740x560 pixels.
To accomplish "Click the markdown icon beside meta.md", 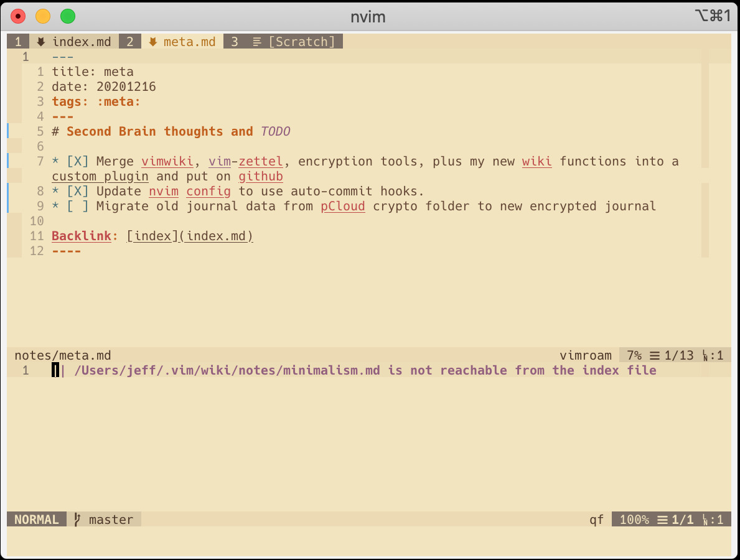I will tap(152, 42).
